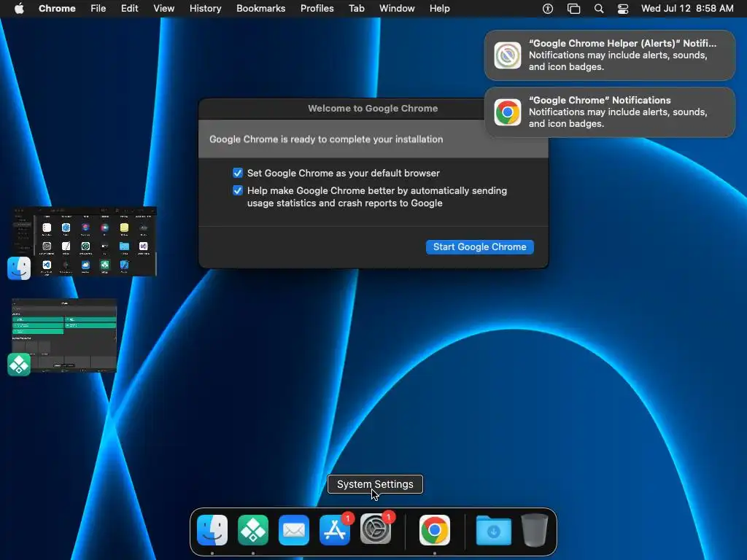Image resolution: width=747 pixels, height=560 pixels.
Task: Click the Chrome logo in the notification
Action: [x=508, y=112]
